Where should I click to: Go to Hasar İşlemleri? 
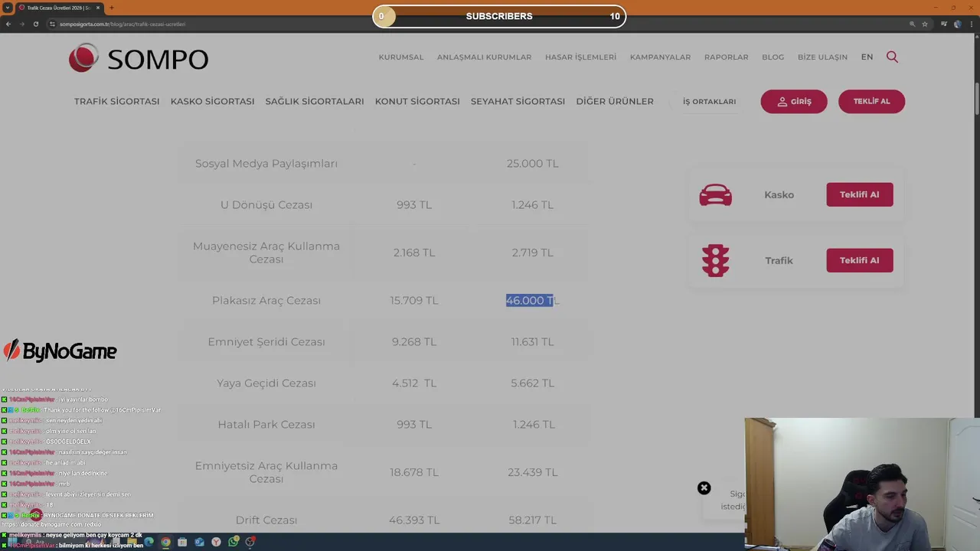pyautogui.click(x=580, y=57)
